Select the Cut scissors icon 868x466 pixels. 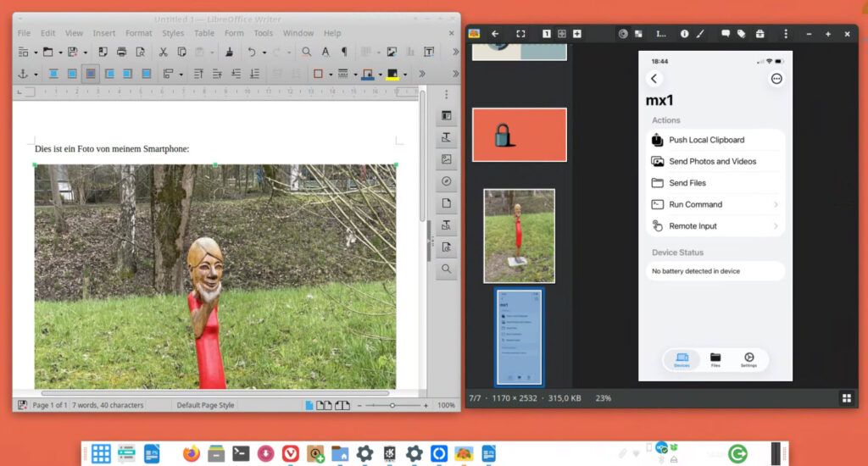(x=163, y=52)
